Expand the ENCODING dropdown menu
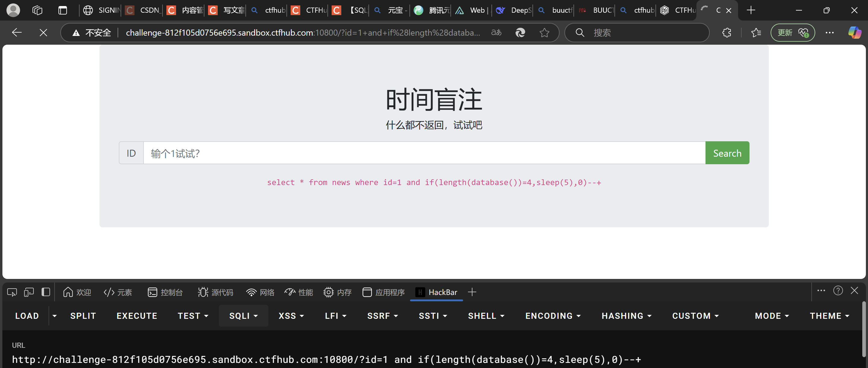 click(x=553, y=316)
